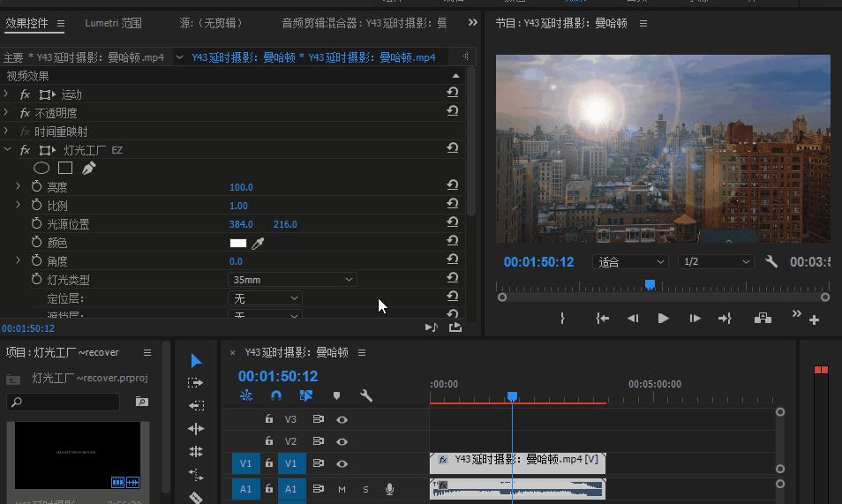The width and height of the screenshot is (842, 504).
Task: Play the sequence in program monitor
Action: tap(663, 319)
